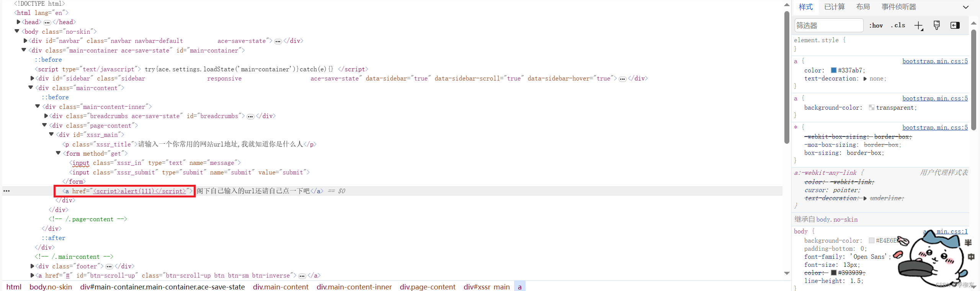Image resolution: width=980 pixels, height=291 pixels.
Task: Select the div.main-content-inner breadcrumb item
Action: coord(354,287)
